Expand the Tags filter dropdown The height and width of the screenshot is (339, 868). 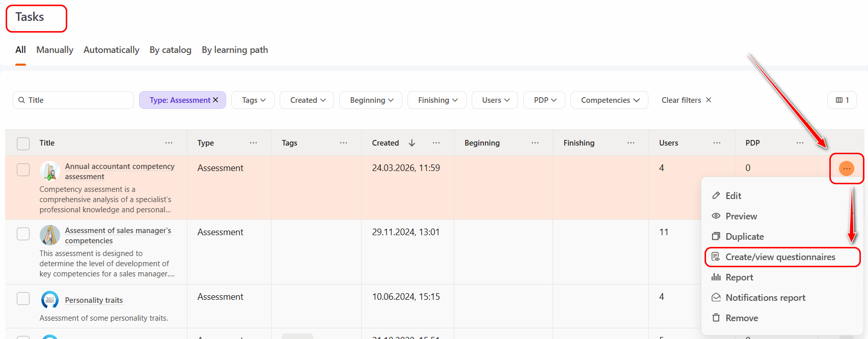tap(253, 100)
